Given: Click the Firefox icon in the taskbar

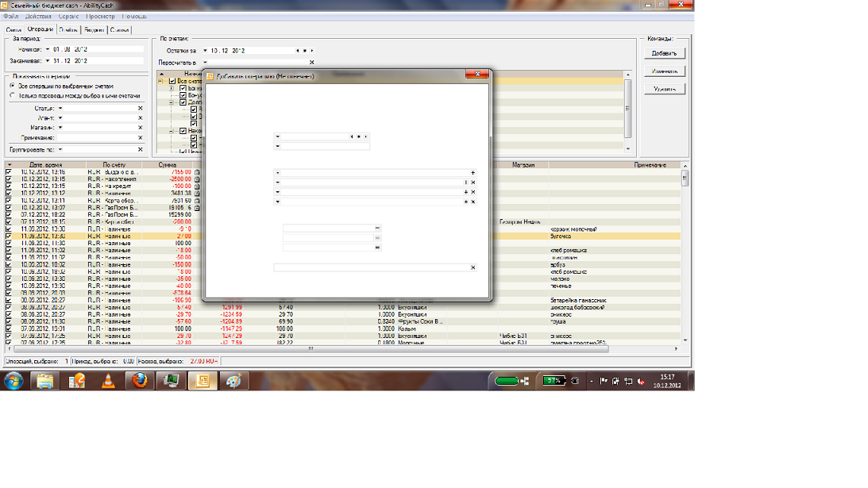Looking at the screenshot, I should coord(140,382).
